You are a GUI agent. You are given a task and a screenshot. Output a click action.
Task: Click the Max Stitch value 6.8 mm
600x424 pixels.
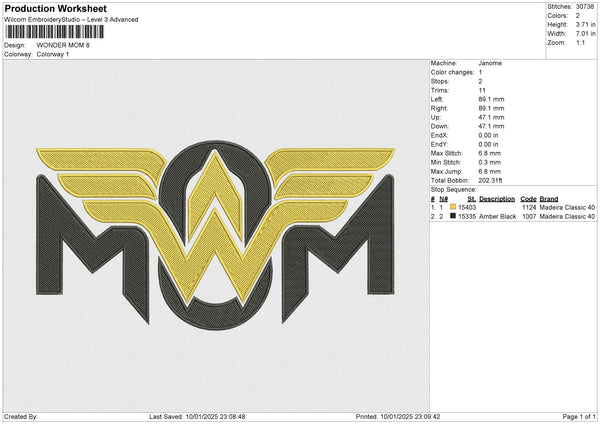(x=489, y=153)
